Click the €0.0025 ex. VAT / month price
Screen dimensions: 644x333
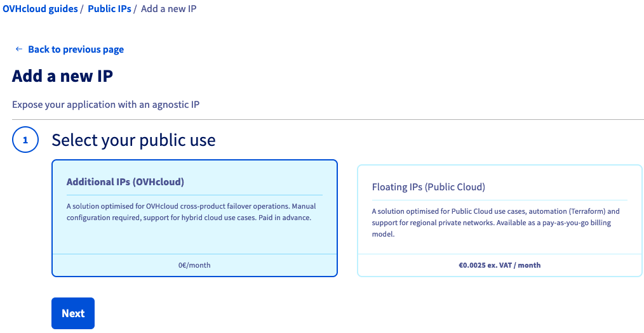[499, 265]
